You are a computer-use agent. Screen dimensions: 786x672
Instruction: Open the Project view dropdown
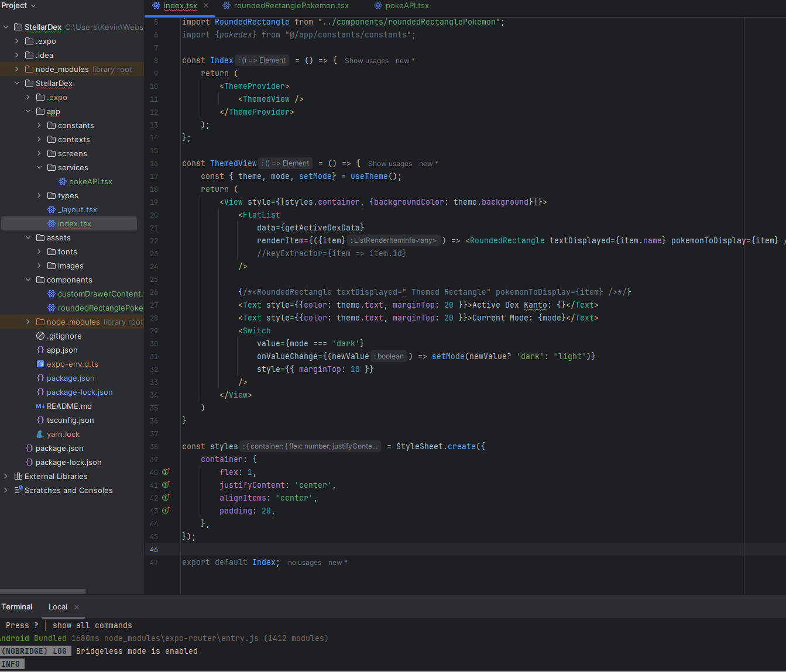(19, 5)
